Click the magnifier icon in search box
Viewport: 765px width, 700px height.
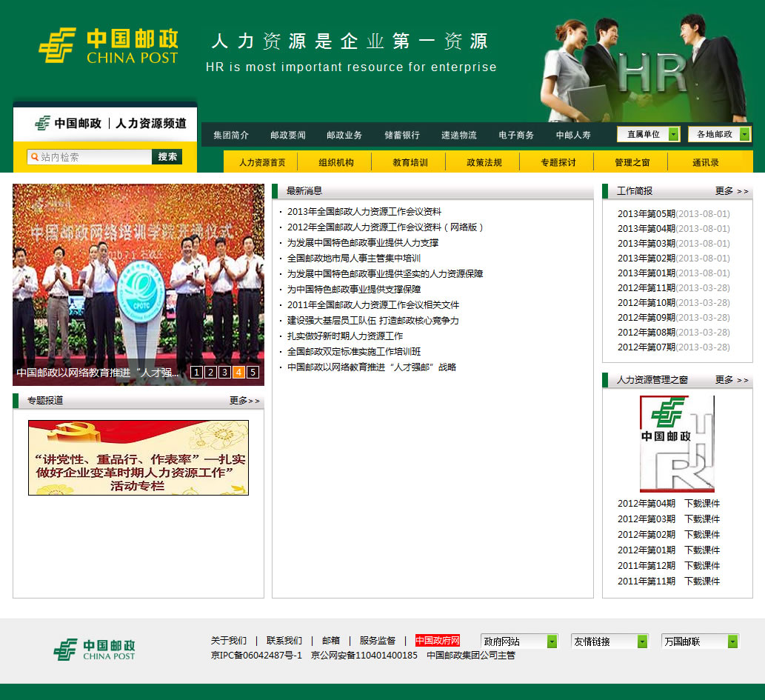pos(35,157)
